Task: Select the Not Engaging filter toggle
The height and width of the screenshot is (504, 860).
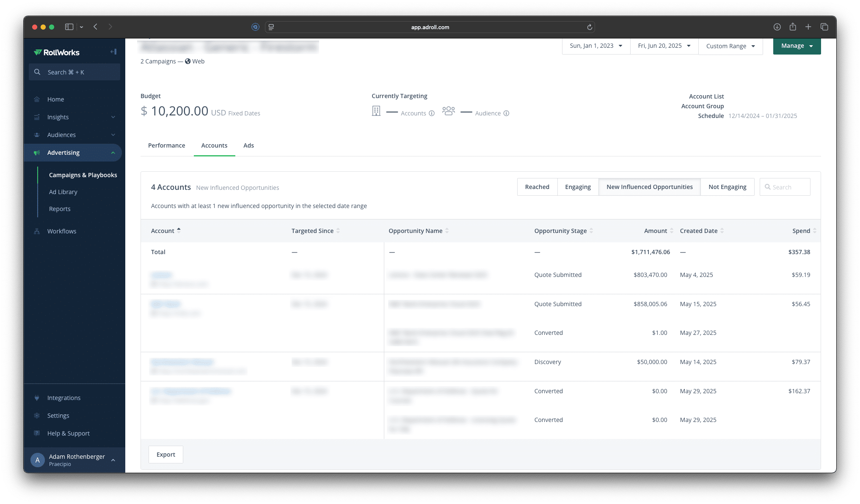Action: tap(727, 187)
